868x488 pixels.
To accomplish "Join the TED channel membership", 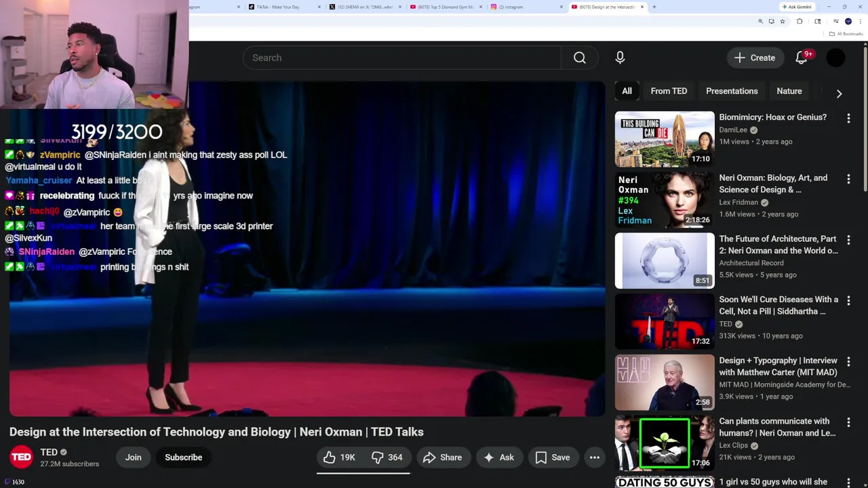I will (133, 457).
